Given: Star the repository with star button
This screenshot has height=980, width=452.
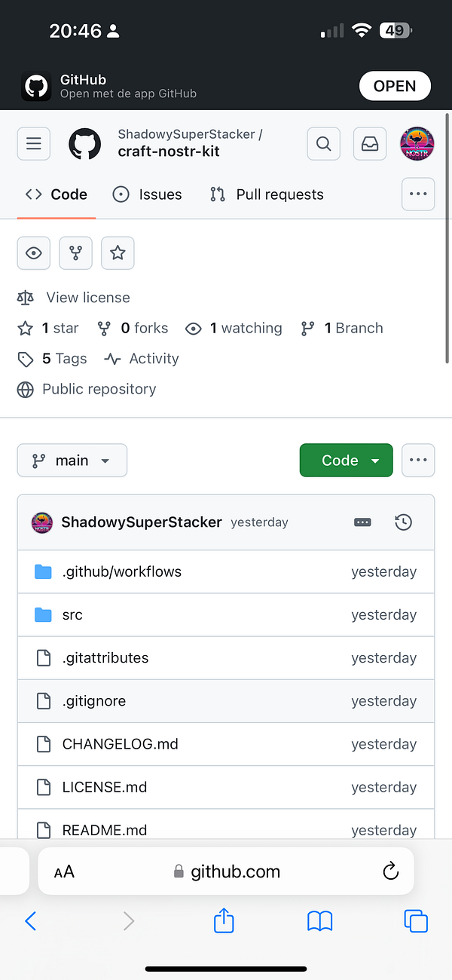Looking at the screenshot, I should click(x=118, y=253).
